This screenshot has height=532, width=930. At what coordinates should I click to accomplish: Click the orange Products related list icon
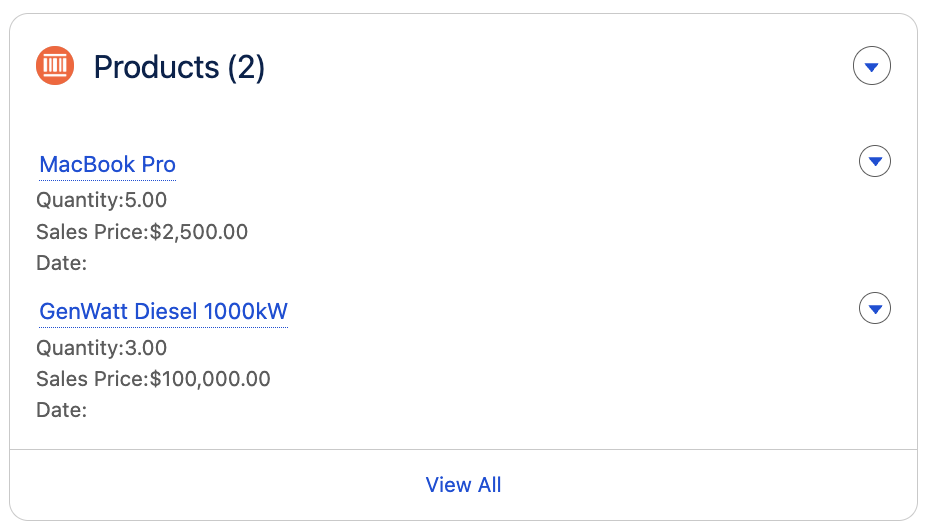pyautogui.click(x=55, y=67)
